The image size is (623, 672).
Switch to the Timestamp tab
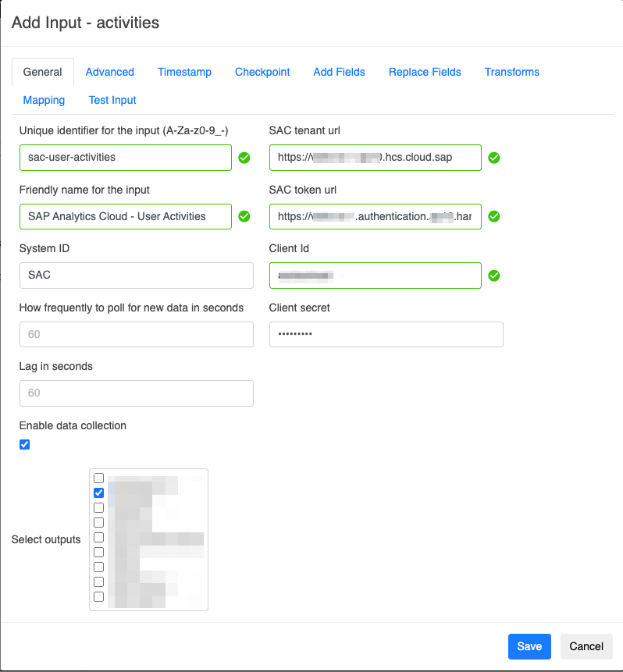click(184, 72)
